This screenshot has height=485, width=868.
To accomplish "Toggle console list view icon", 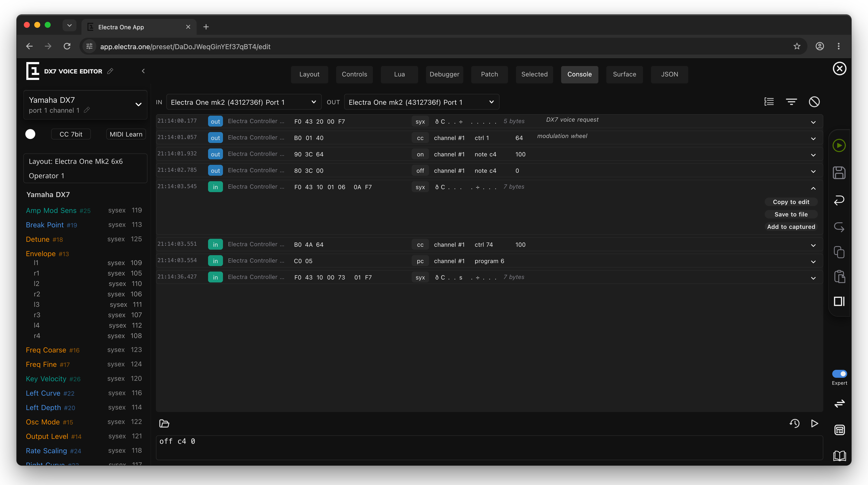I will [769, 102].
